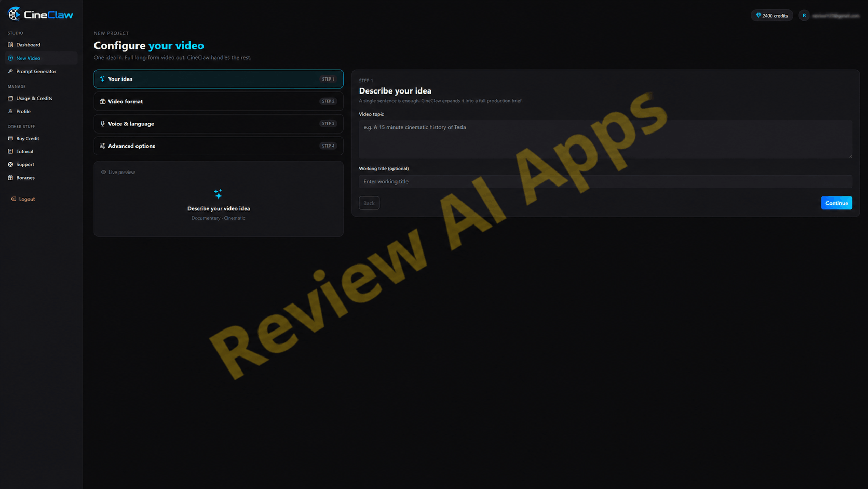Open Voice & language step
The image size is (868, 489).
(219, 124)
